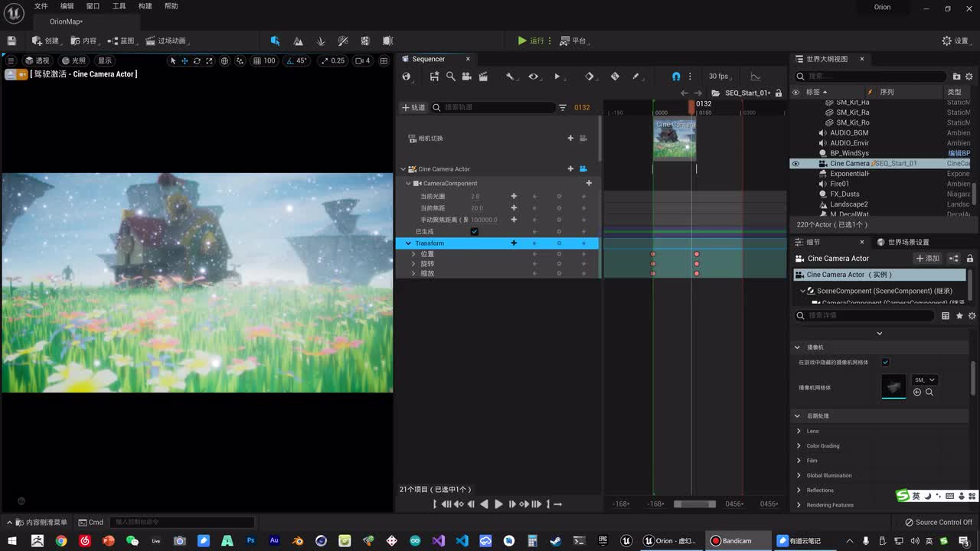Click the Sequencer render movie clapperboard icon
This screenshot has width=980, height=551.
(x=483, y=77)
